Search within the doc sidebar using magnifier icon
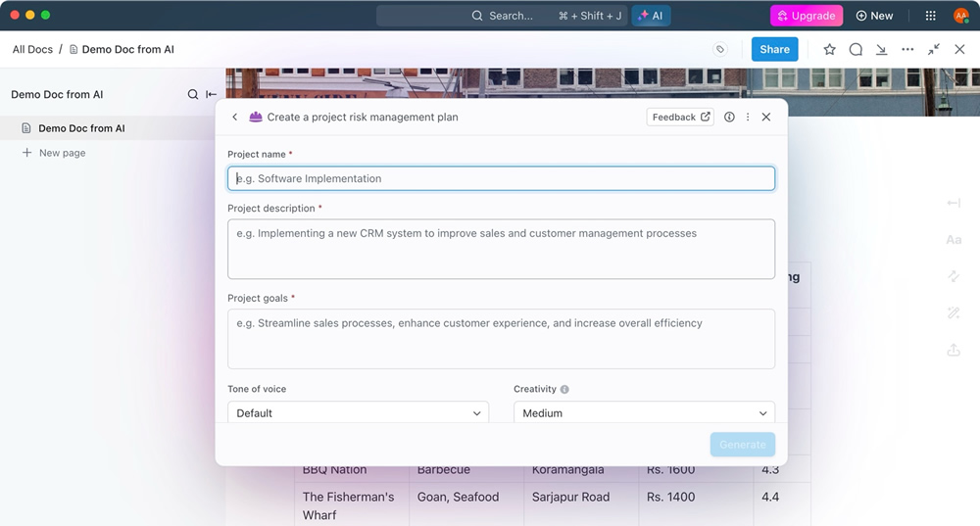The height and width of the screenshot is (526, 980). pos(192,94)
